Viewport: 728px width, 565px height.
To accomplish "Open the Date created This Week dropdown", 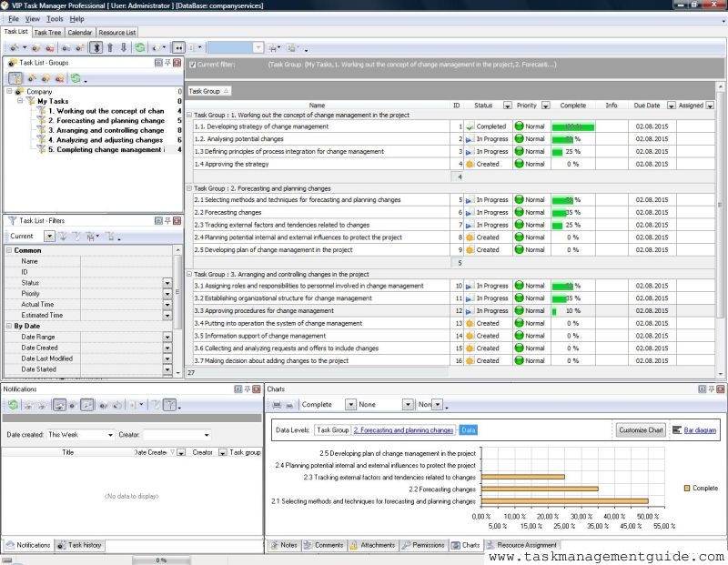I will point(110,435).
